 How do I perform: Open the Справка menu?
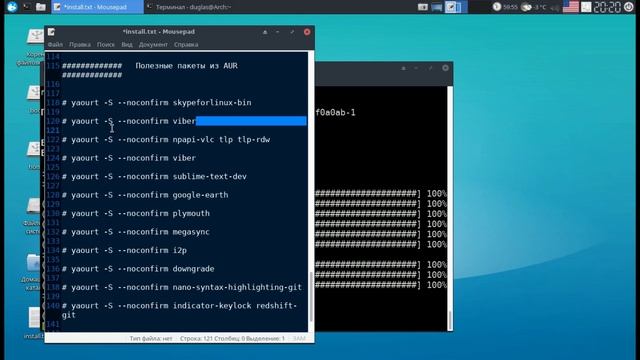pyautogui.click(x=186, y=44)
